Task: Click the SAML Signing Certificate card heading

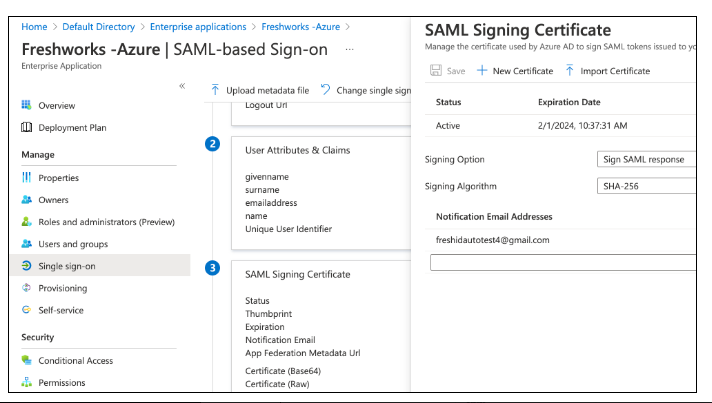Action: (x=297, y=274)
